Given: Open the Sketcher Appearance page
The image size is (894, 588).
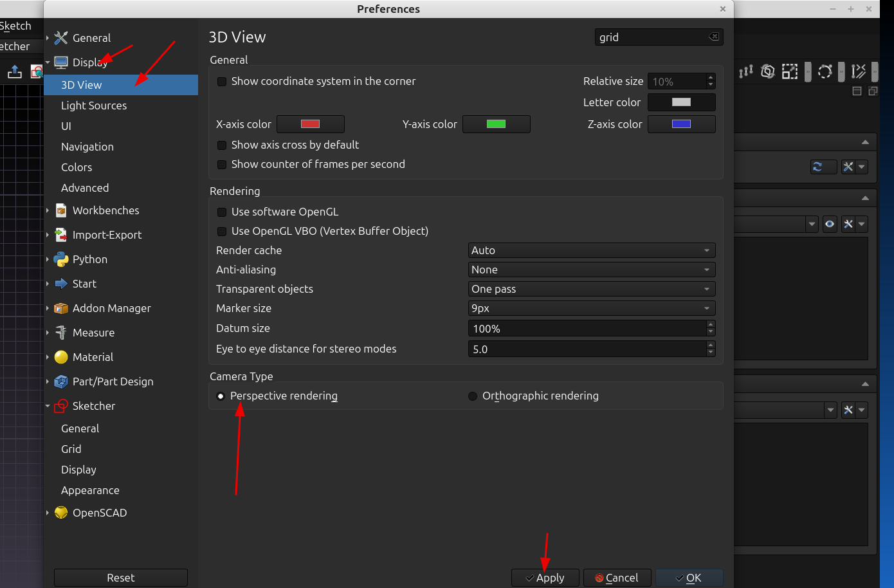Looking at the screenshot, I should click(x=90, y=490).
